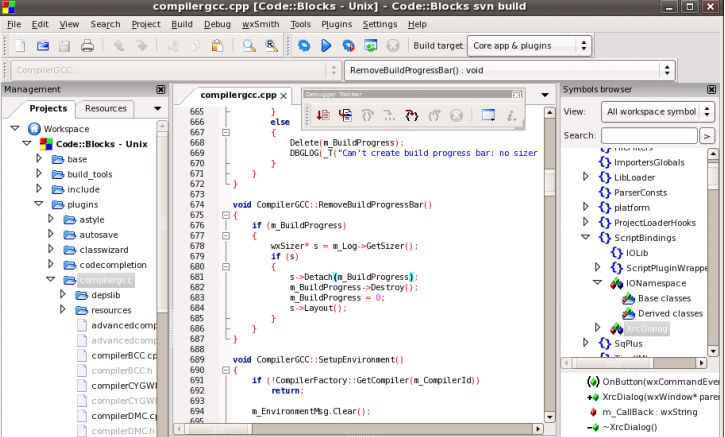Click the Run play icon

point(326,45)
